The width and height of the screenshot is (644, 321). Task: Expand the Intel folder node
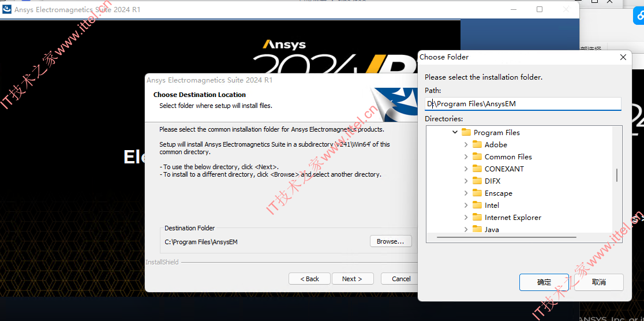(x=466, y=205)
